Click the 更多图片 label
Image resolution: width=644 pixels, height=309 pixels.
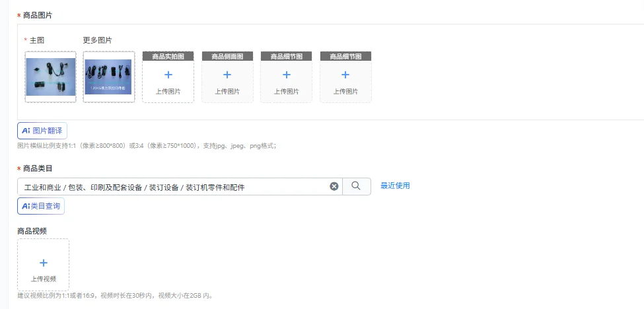(x=97, y=40)
